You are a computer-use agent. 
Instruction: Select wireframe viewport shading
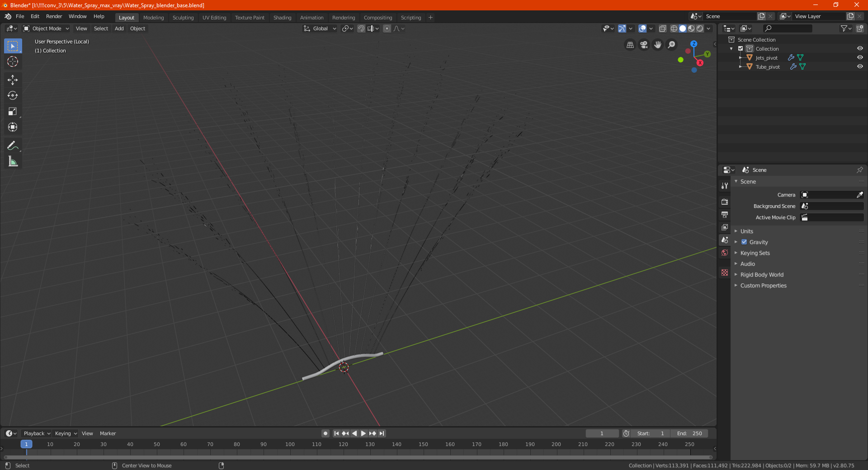click(674, 28)
